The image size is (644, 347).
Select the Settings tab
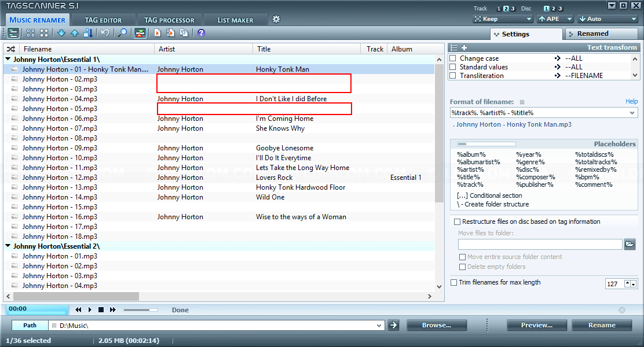(526, 34)
